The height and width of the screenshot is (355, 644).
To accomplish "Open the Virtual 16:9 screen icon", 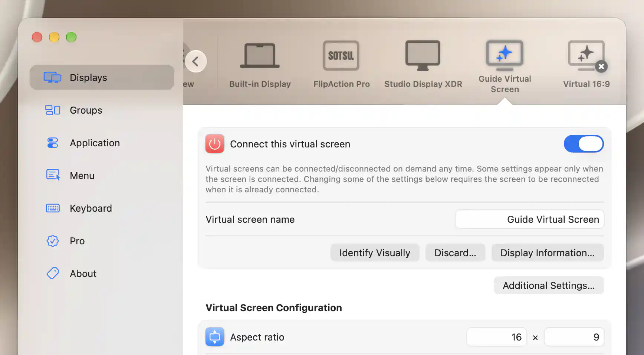I will pos(586,55).
